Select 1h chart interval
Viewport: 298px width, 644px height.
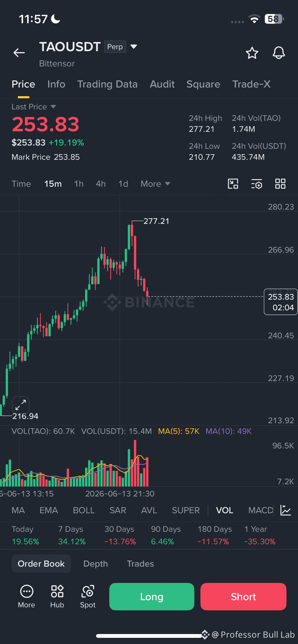(79, 184)
